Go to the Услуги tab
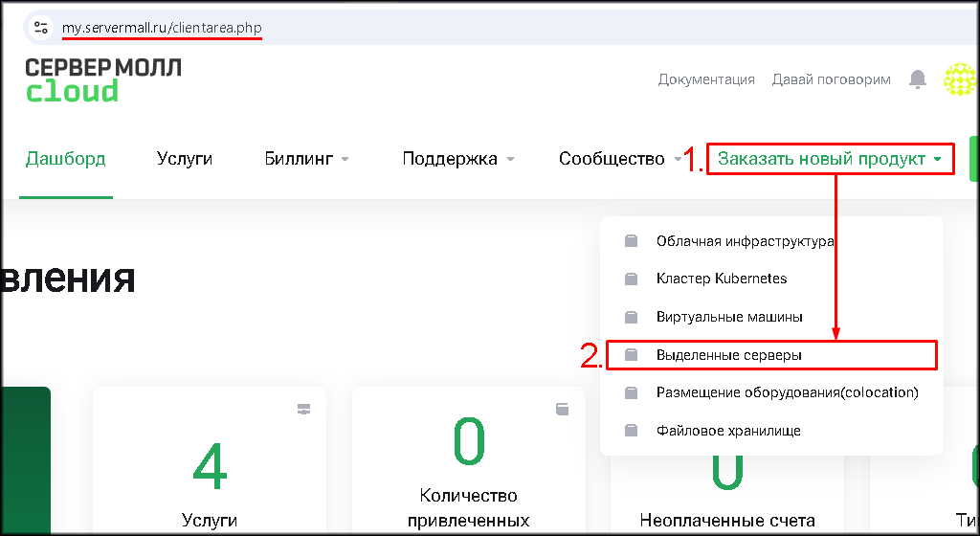Screen dimensions: 980x536 [x=184, y=159]
